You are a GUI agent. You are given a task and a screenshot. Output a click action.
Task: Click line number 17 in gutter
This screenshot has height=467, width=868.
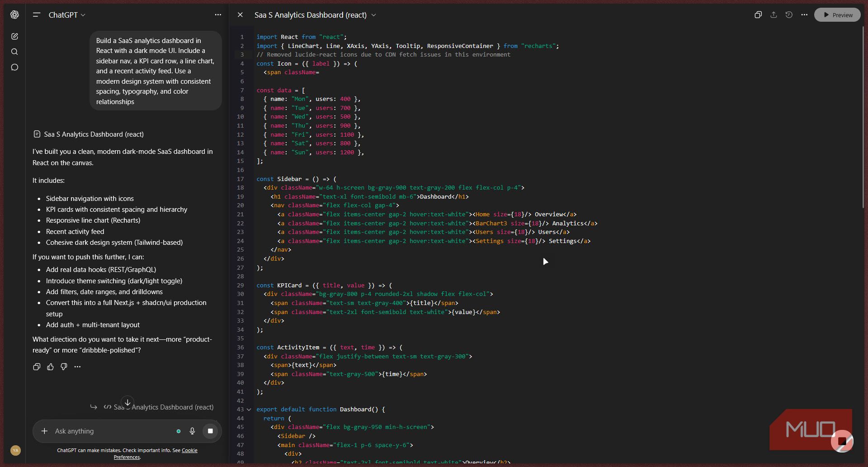(x=240, y=179)
